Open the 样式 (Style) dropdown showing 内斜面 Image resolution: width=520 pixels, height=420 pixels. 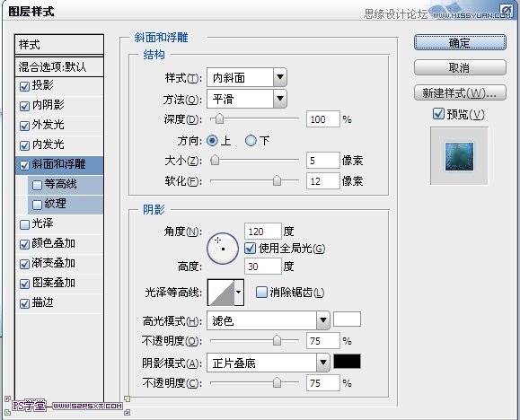point(247,77)
